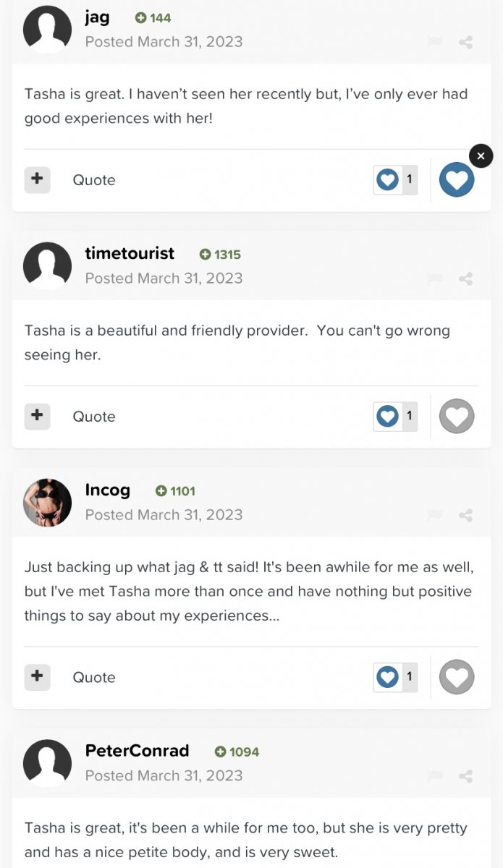This screenshot has width=503, height=868.
Task: Open Incog's avatar thumbnail
Action: point(47,502)
